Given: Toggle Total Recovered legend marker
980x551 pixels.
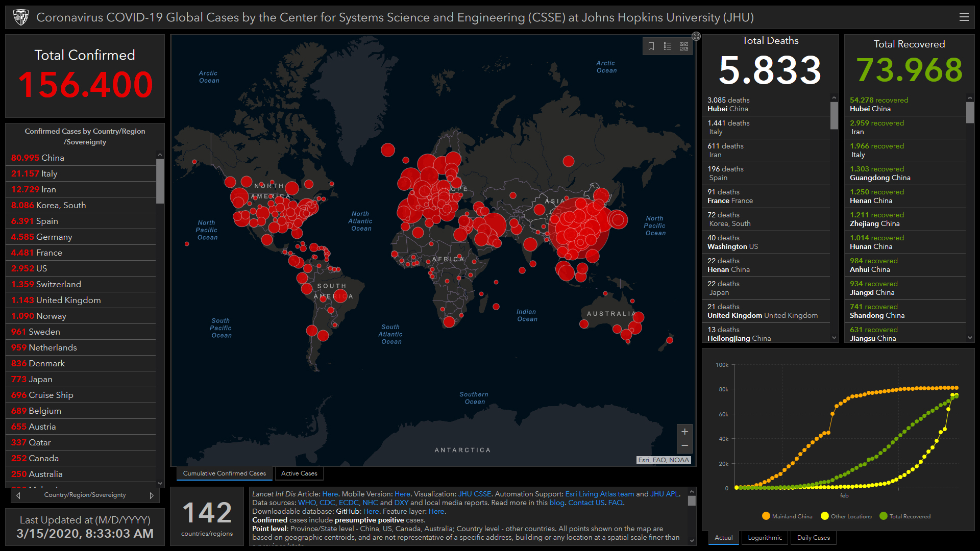Looking at the screenshot, I should pos(884,516).
